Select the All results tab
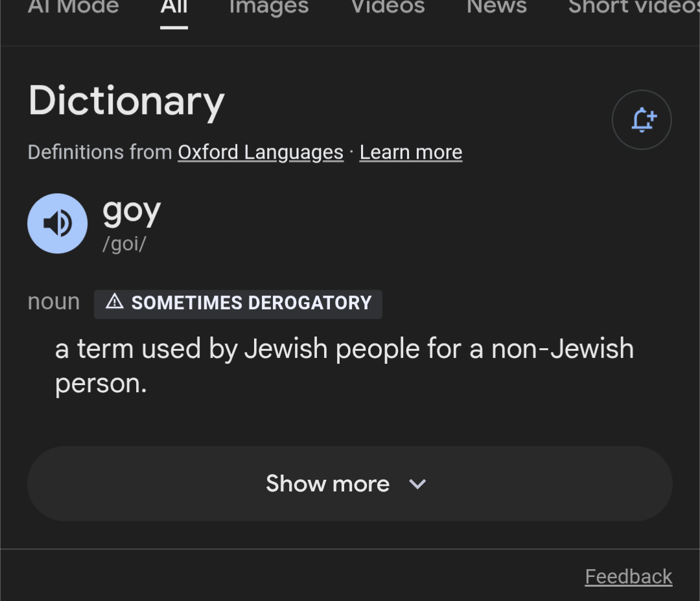 pyautogui.click(x=174, y=8)
